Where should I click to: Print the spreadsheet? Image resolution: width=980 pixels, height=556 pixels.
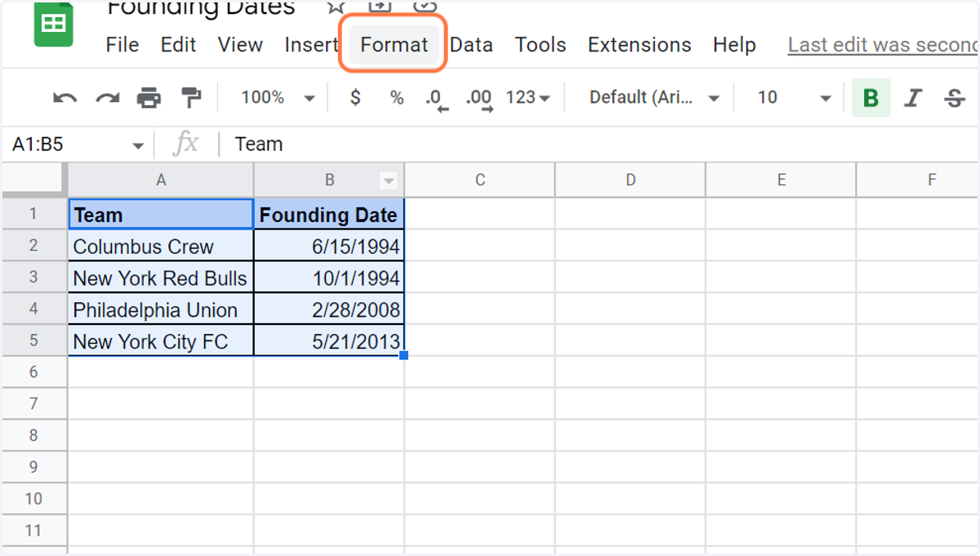click(x=149, y=99)
